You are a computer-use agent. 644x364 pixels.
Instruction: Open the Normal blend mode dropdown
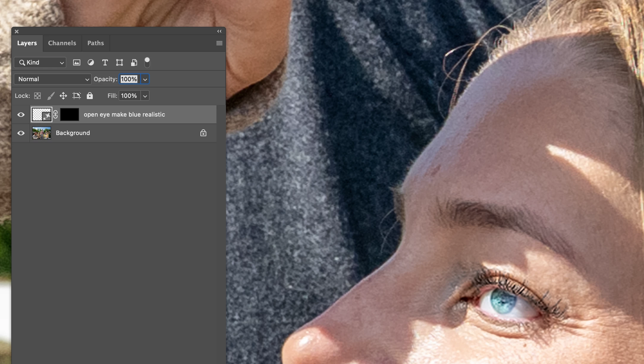point(53,79)
